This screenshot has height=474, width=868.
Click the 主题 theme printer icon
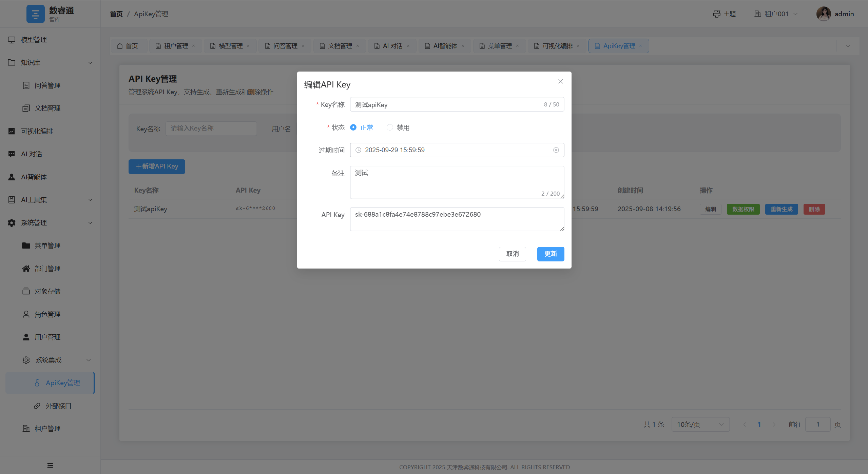coord(716,14)
